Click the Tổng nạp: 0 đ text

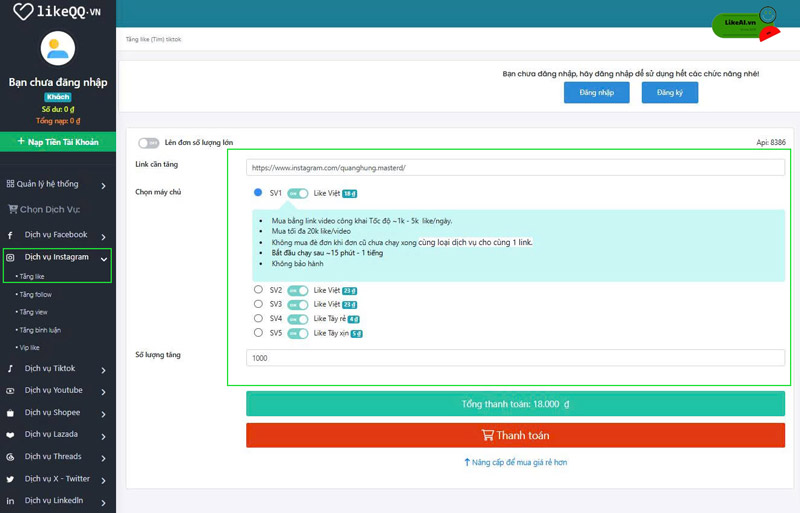[x=58, y=121]
